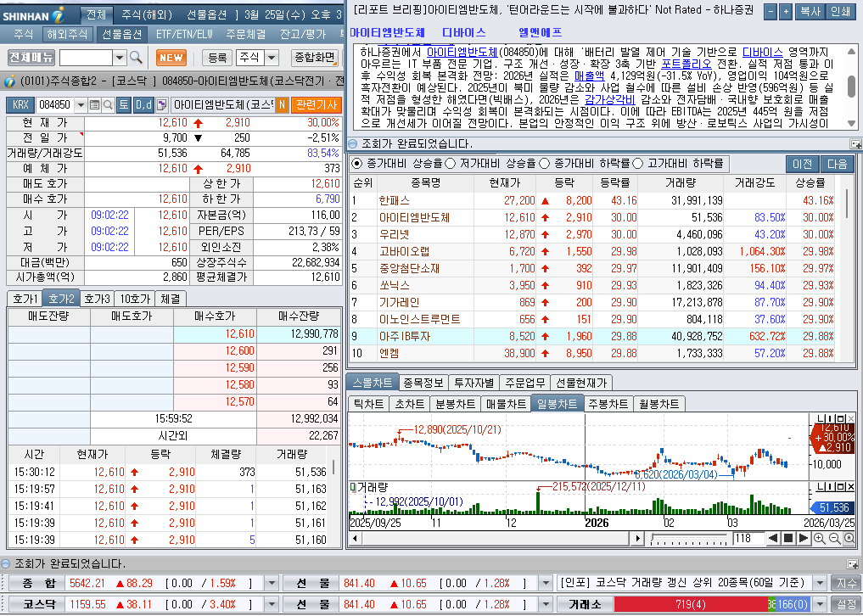Play chart backward with the left arrow control

pyautogui.click(x=773, y=539)
